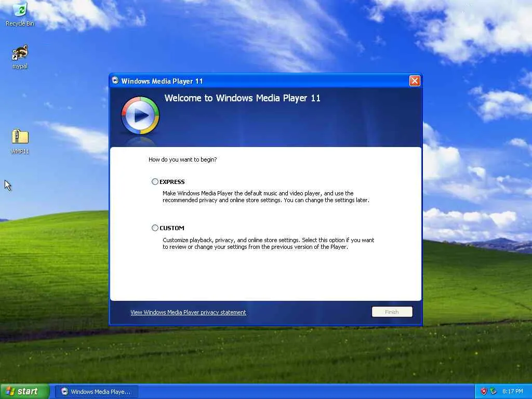Select the CUSTOM setup radio button

(155, 228)
